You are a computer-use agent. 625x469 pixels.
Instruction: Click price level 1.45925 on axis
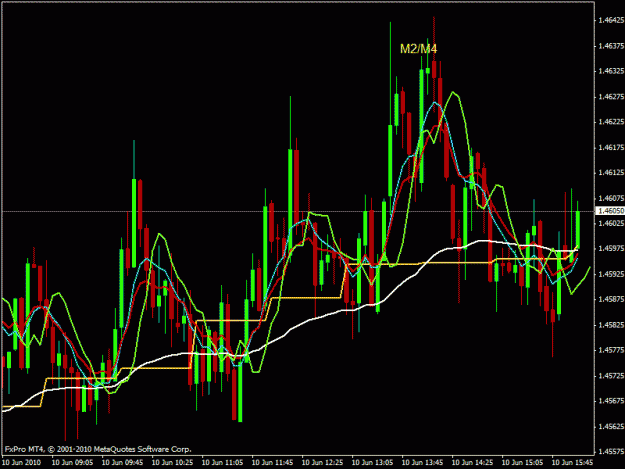click(x=611, y=274)
